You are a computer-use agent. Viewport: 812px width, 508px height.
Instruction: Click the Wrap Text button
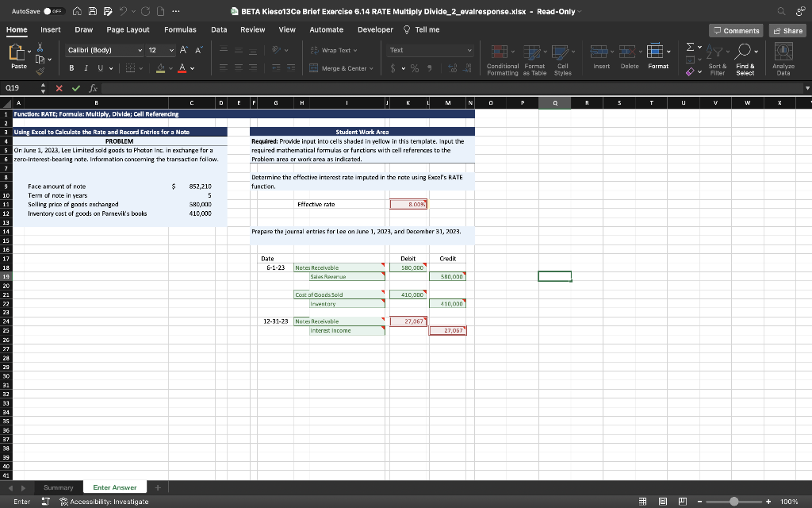pyautogui.click(x=334, y=50)
